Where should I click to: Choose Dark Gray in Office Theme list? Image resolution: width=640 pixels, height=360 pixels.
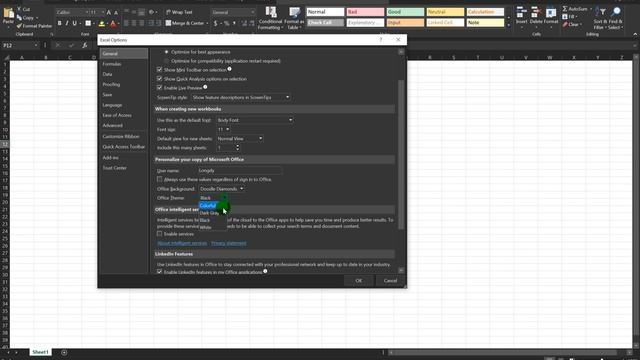(212, 213)
